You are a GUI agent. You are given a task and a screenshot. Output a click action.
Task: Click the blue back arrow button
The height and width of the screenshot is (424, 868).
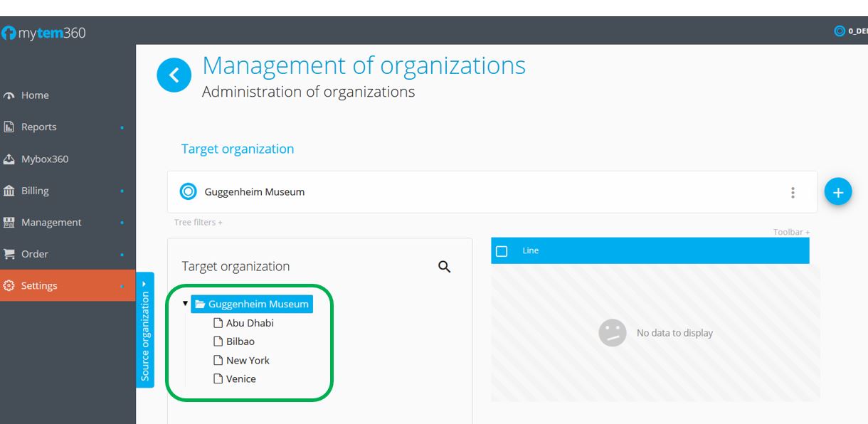pyautogui.click(x=174, y=75)
